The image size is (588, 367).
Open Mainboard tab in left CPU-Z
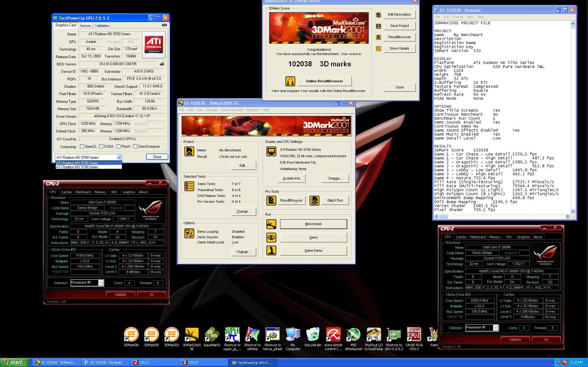click(x=83, y=192)
